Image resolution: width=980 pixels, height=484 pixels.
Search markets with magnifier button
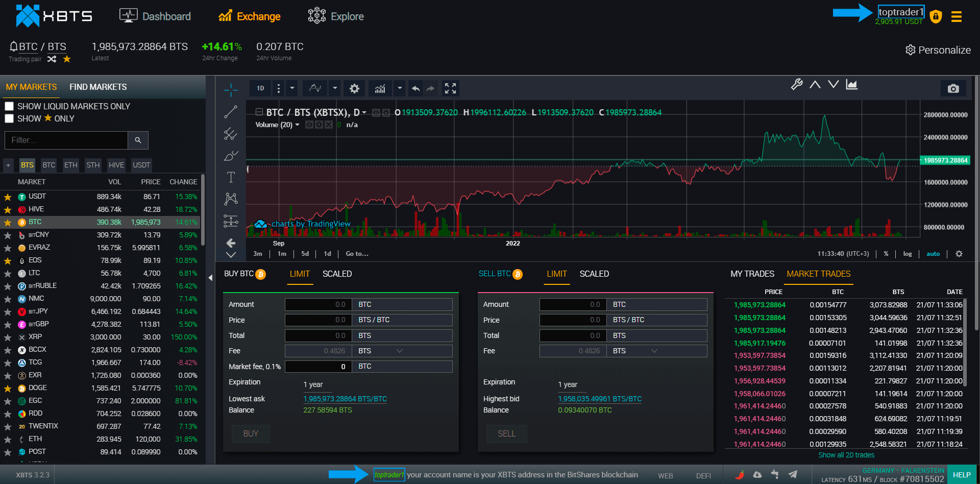tap(138, 140)
